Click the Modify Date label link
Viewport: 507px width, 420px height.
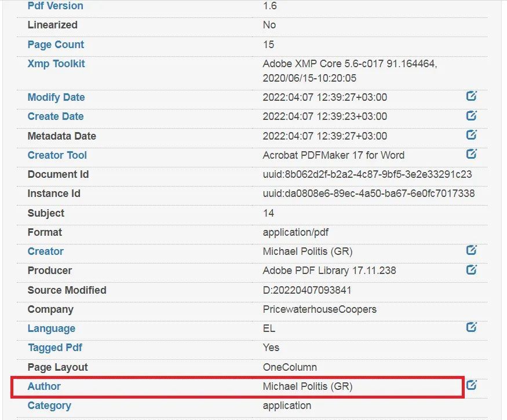coord(56,97)
